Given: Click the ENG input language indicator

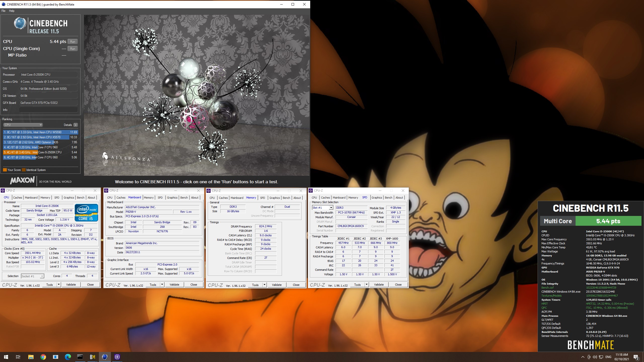Looking at the screenshot, I should [608, 357].
